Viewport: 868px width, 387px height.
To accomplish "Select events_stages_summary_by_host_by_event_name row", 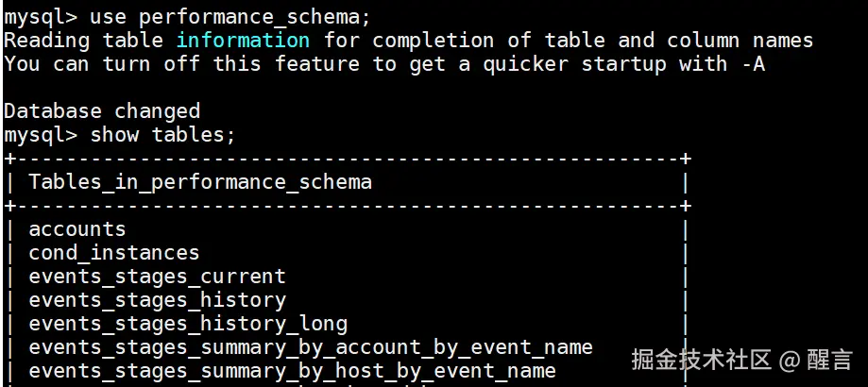I will coord(292,371).
